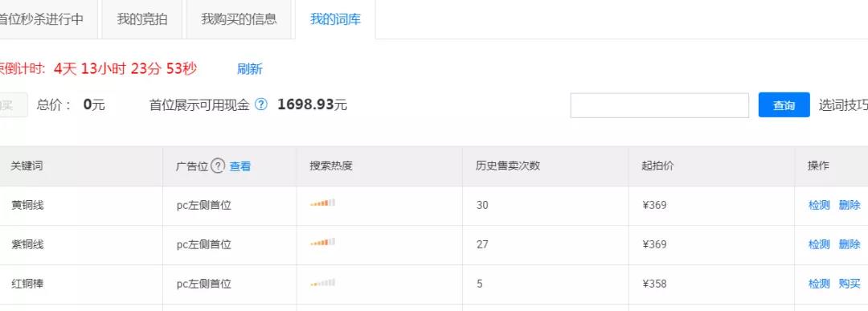Focus the keyword search input field
This screenshot has height=311, width=868.
point(659,105)
